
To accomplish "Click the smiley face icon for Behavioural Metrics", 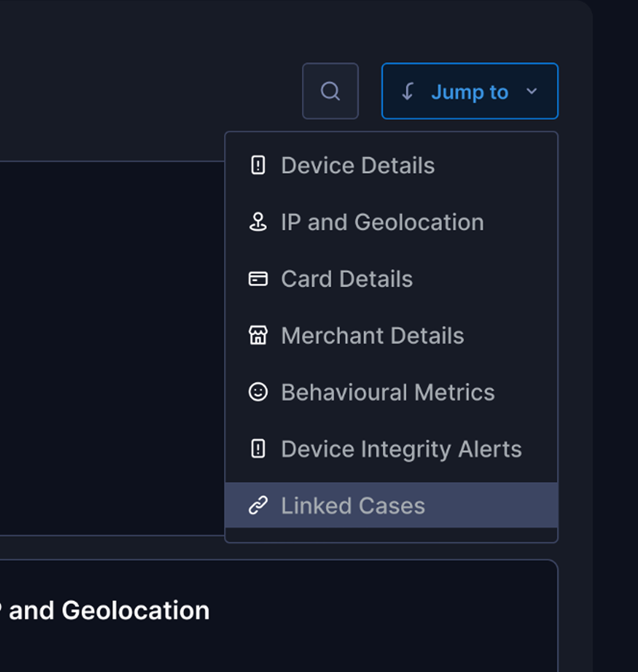I will coord(258,392).
